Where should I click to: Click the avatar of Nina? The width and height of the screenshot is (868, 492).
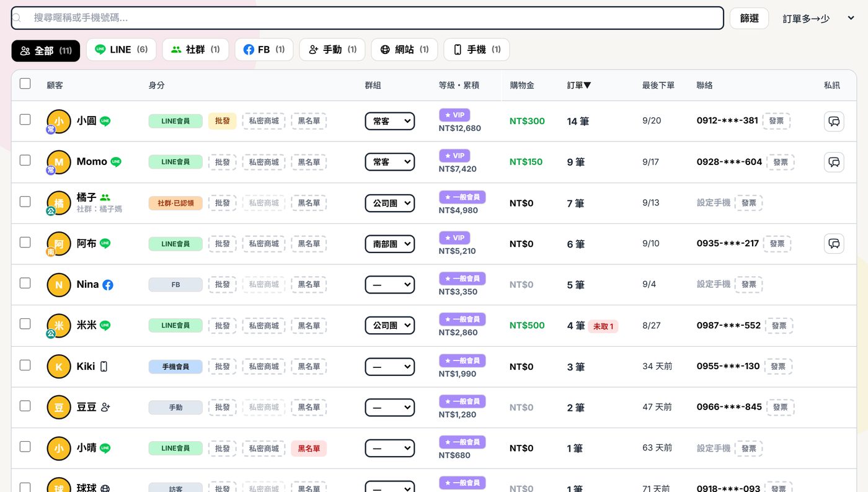pyautogui.click(x=59, y=285)
